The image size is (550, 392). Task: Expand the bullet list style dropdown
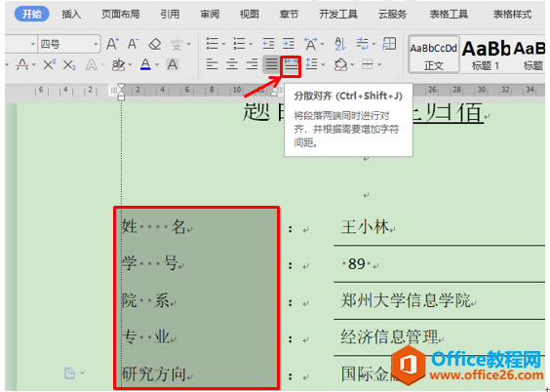(223, 44)
